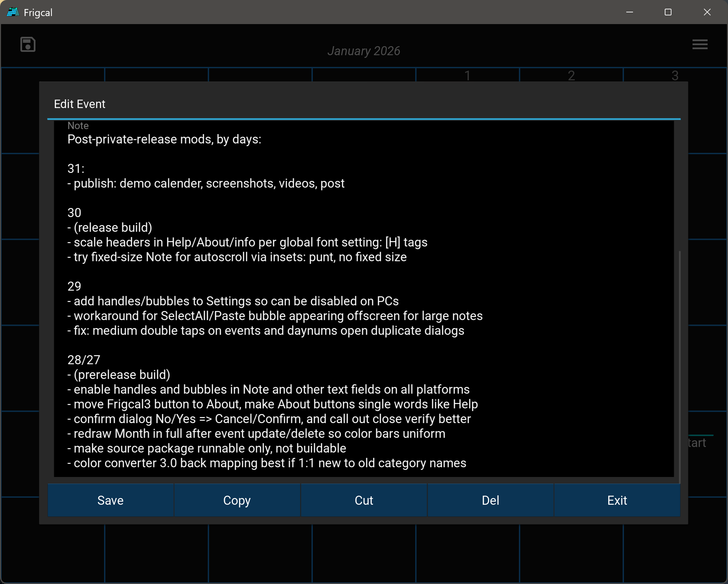Select day 3 in the calendar
The image size is (728, 584).
point(675,75)
